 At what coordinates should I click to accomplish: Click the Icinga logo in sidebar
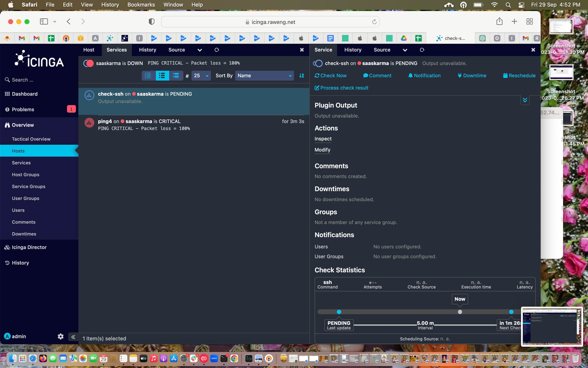pyautogui.click(x=39, y=59)
